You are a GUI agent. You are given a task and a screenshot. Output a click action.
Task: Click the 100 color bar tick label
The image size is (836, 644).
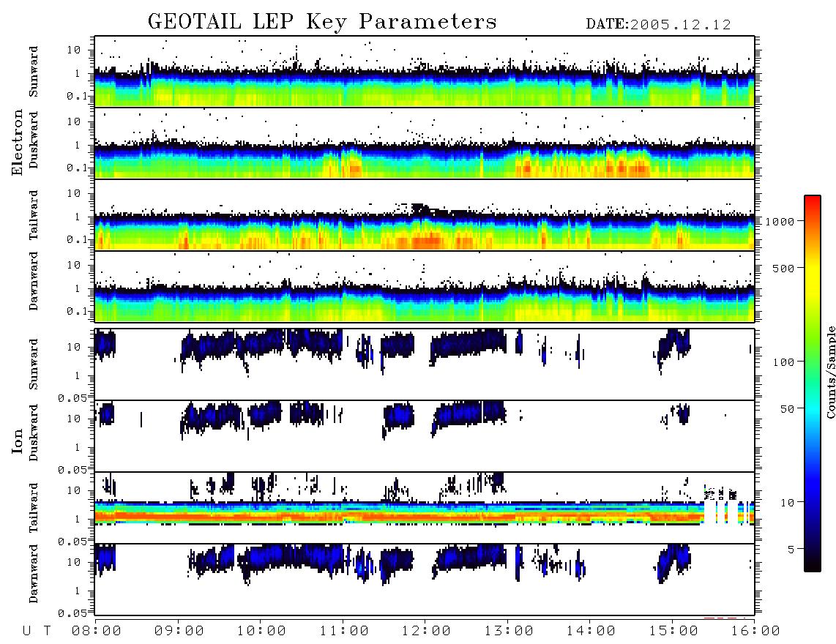pos(783,362)
